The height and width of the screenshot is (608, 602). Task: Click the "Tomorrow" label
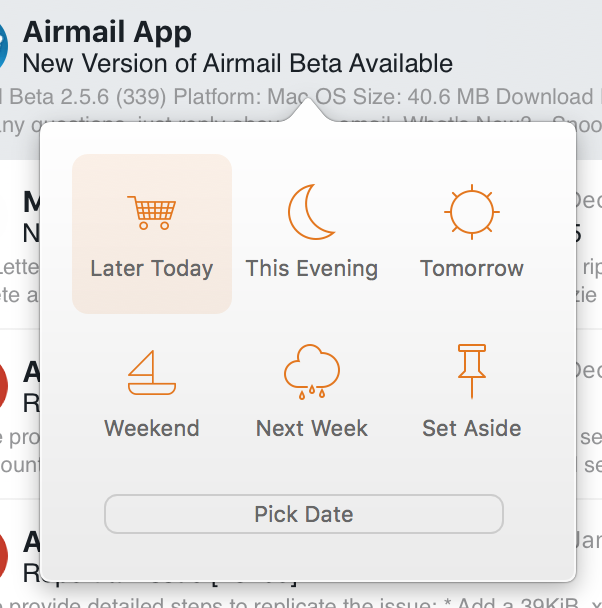[x=472, y=268]
